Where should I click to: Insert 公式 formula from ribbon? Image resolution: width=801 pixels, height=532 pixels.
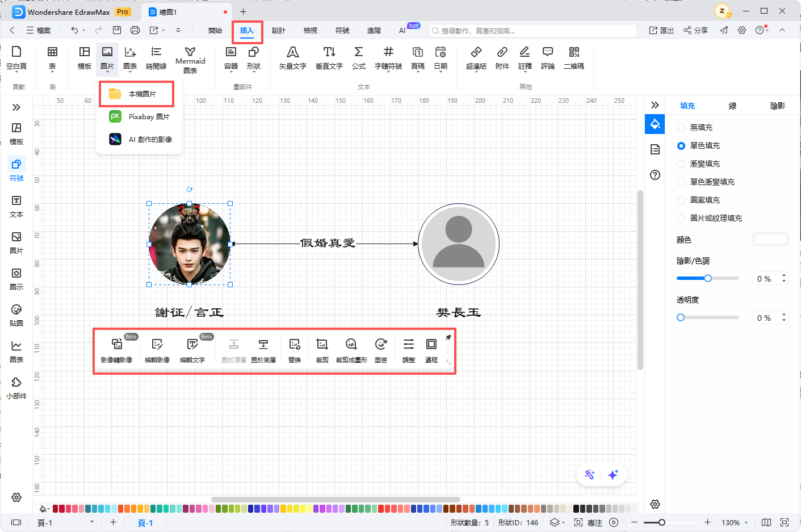pos(358,58)
